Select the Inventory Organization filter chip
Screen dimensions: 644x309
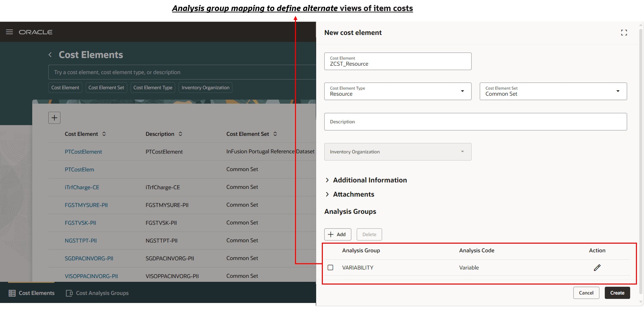(x=205, y=87)
